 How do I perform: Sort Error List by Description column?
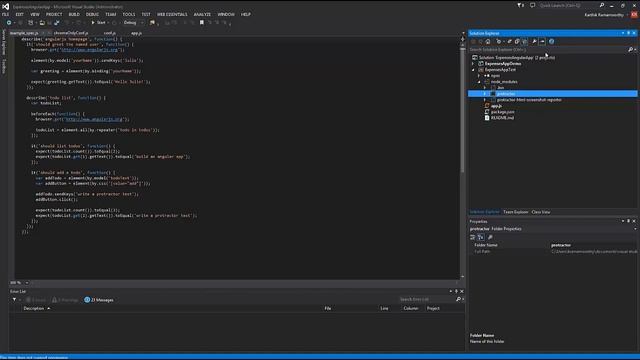point(37,309)
